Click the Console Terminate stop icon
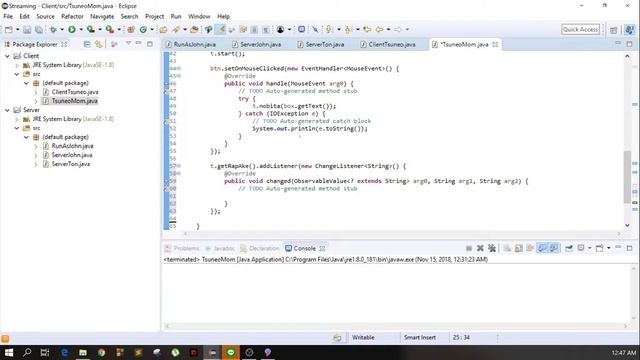 pos(469,248)
